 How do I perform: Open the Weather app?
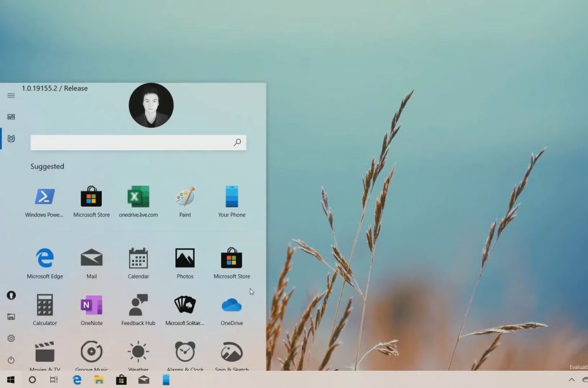[139, 356]
